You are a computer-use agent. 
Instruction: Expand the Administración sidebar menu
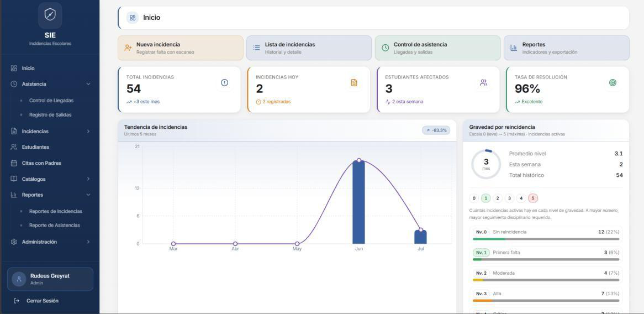click(50, 242)
